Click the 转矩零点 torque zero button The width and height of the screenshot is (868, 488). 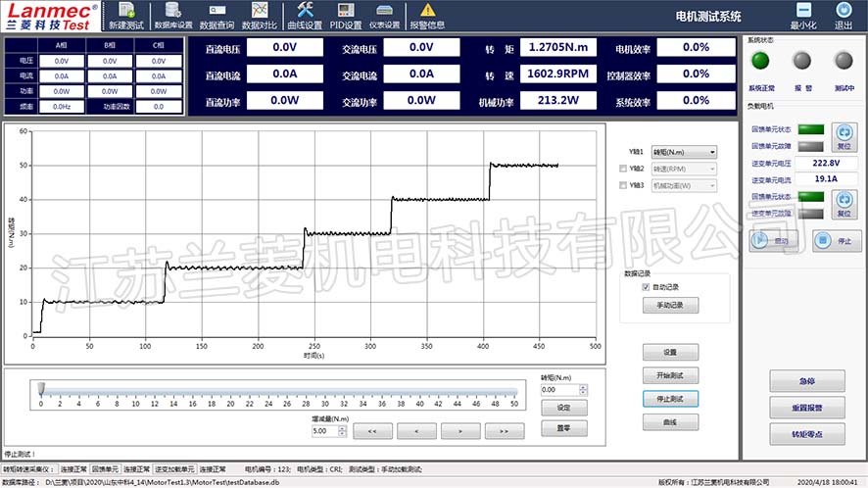[806, 433]
